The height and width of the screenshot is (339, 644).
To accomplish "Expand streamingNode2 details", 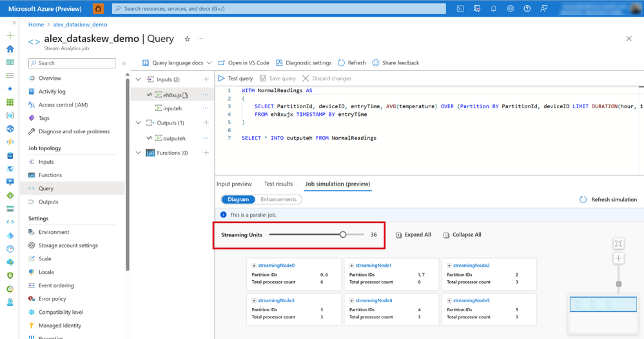I will coord(449,266).
